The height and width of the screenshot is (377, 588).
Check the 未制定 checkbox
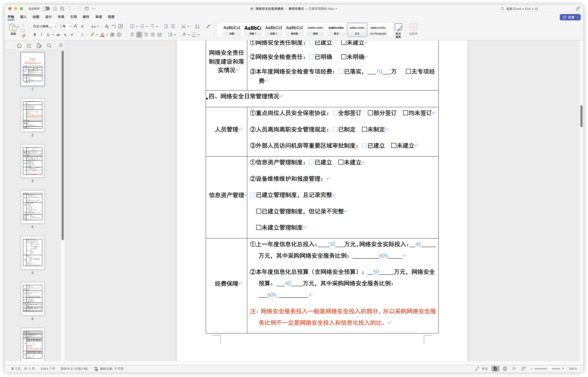pos(364,129)
